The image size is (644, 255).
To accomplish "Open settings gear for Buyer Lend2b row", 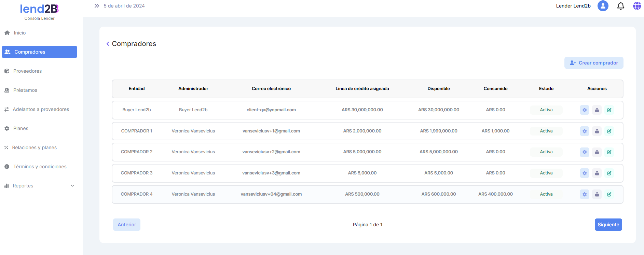I will tap(585, 110).
